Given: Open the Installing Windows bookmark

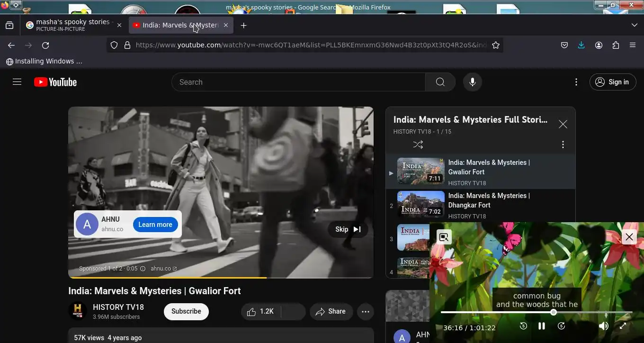Looking at the screenshot, I should coord(44,61).
